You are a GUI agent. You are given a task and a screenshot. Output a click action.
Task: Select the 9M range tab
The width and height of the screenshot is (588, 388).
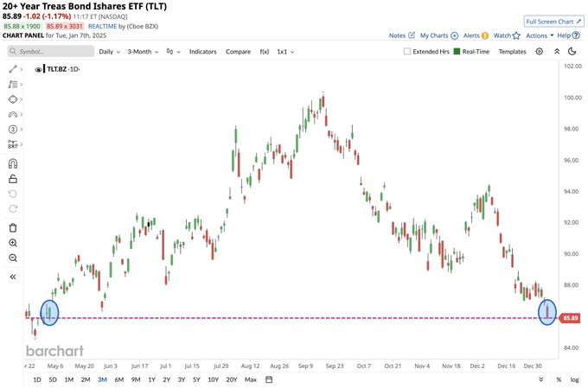pos(136,379)
